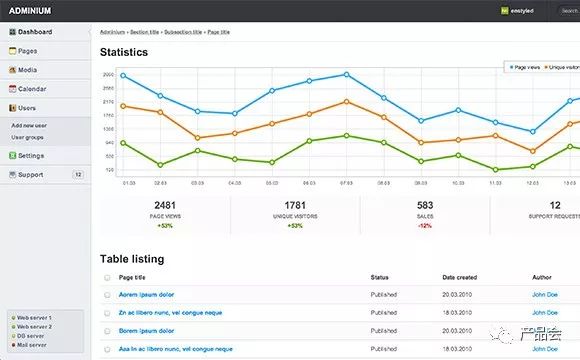This screenshot has width=580, height=360.
Task: Click the Table listing heading
Action: (x=132, y=259)
